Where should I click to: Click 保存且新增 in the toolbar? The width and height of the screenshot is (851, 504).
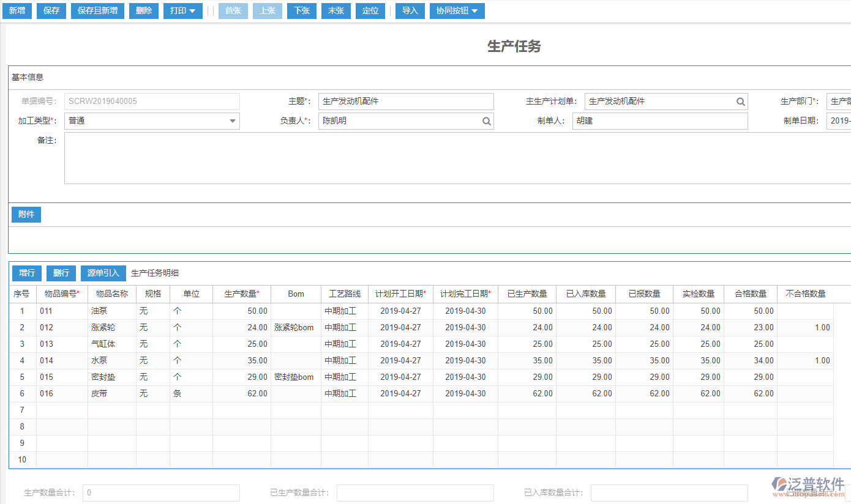coord(97,11)
